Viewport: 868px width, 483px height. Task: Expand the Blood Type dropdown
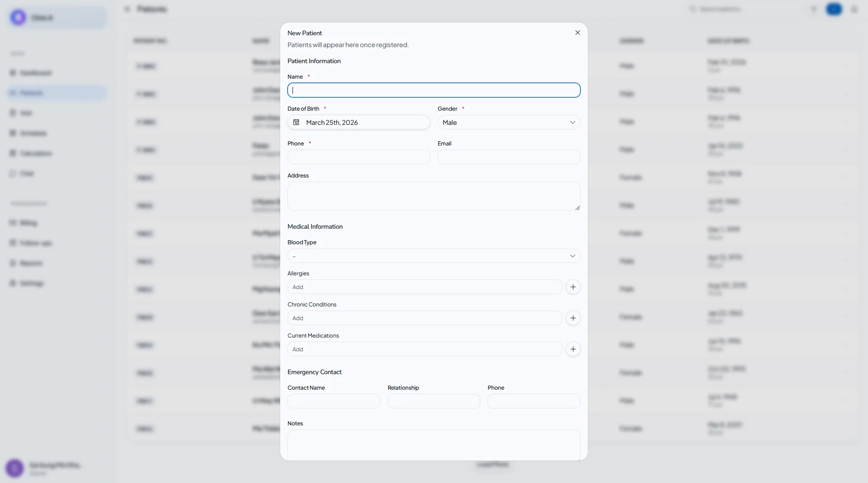[x=434, y=256]
